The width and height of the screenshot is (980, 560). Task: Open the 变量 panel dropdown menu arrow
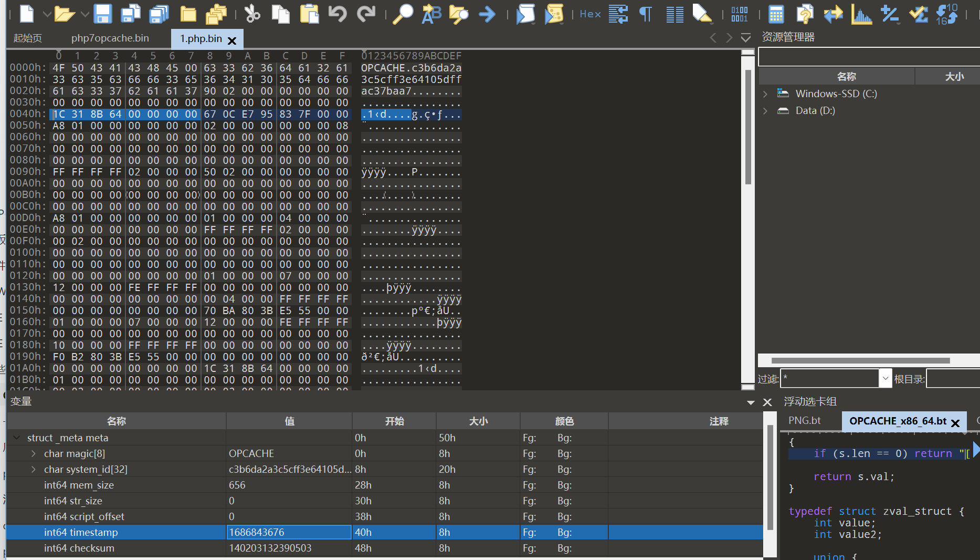(751, 402)
